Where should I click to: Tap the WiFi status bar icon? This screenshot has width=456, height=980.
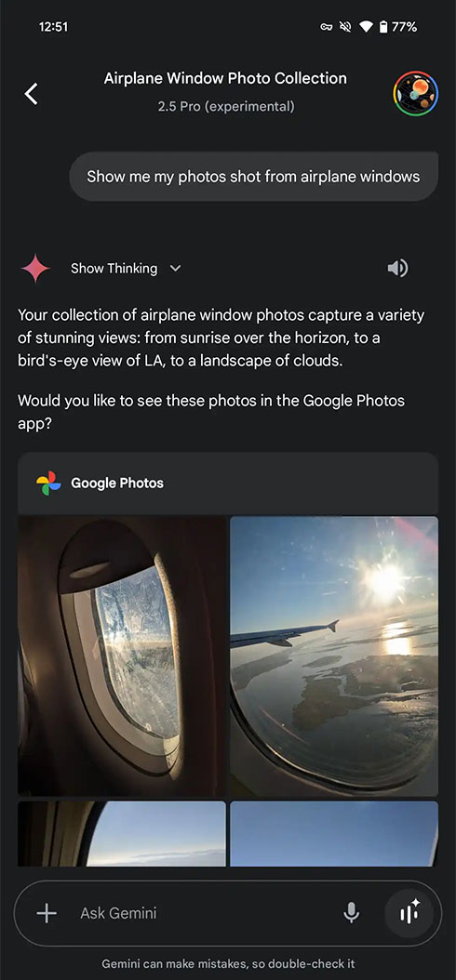(x=366, y=27)
